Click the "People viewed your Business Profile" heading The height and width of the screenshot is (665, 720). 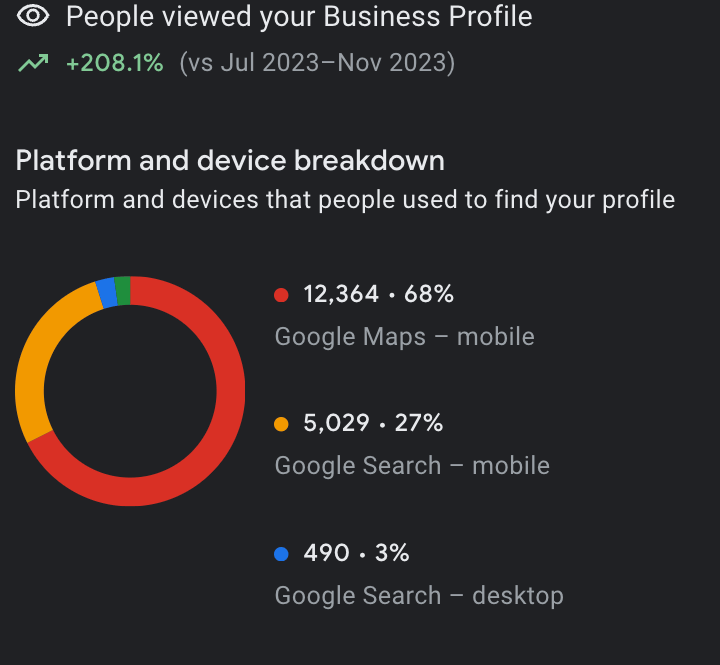(299, 16)
